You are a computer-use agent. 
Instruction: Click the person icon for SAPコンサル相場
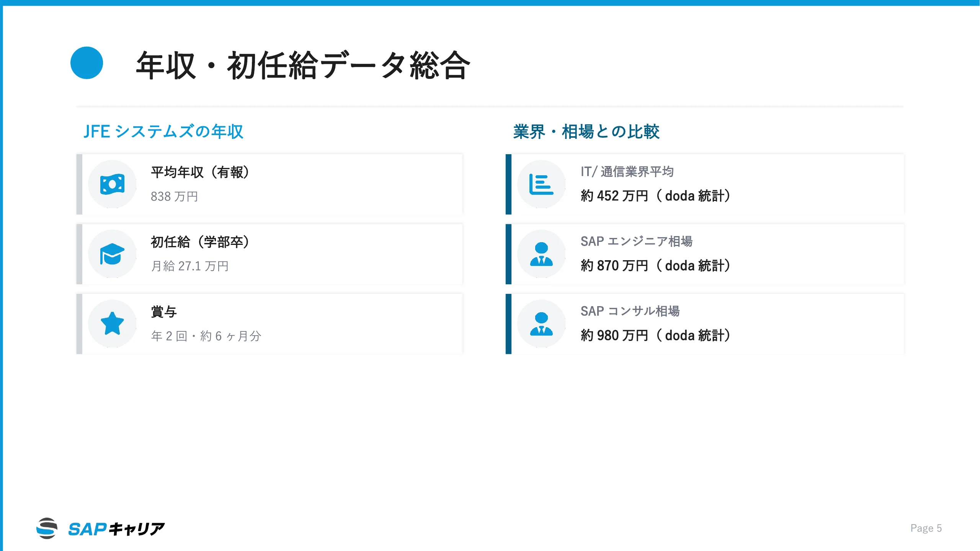[x=541, y=324]
